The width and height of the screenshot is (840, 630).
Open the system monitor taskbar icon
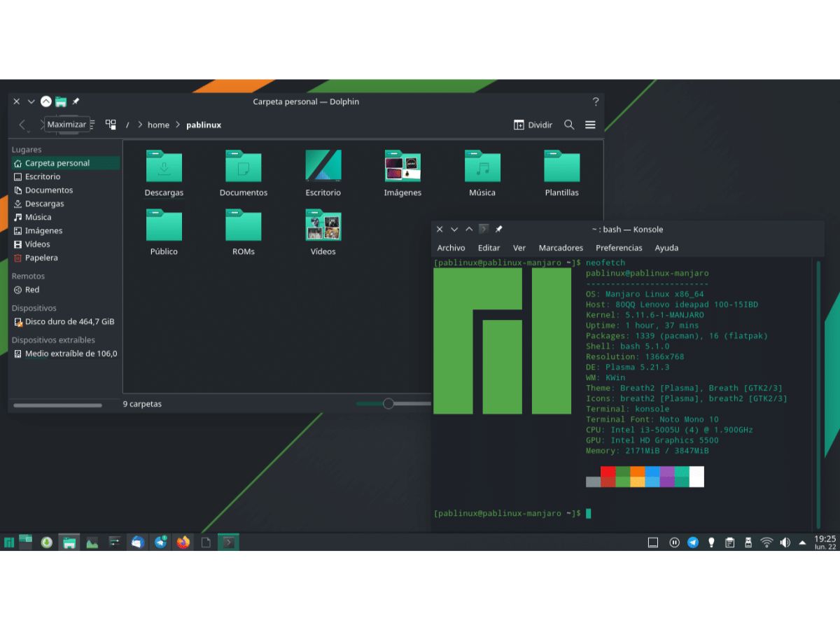(92, 542)
